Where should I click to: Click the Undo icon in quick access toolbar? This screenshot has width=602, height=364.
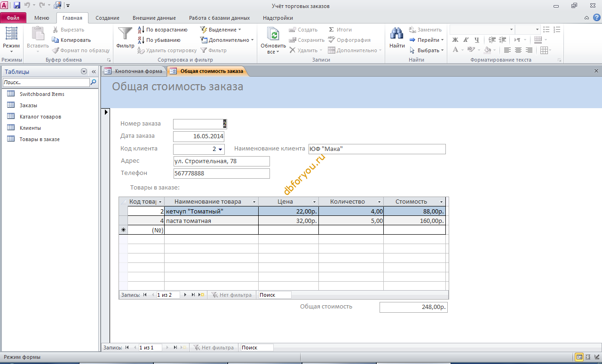point(27,6)
